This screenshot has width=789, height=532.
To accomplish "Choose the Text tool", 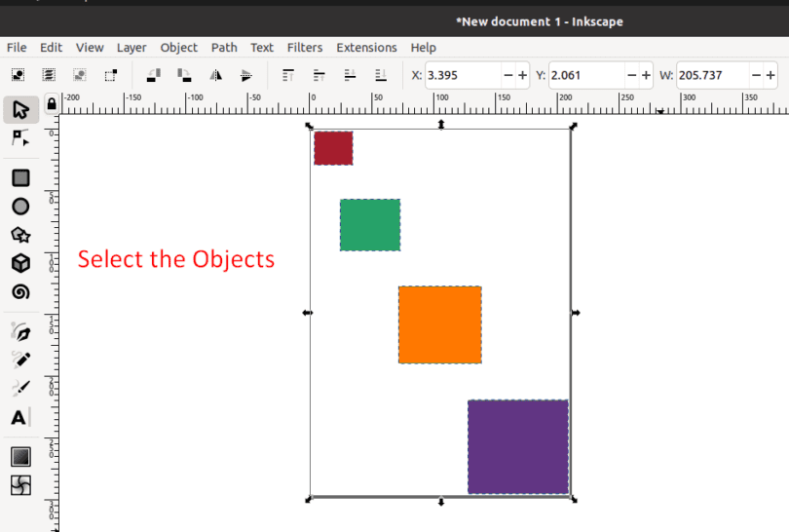I will click(19, 417).
